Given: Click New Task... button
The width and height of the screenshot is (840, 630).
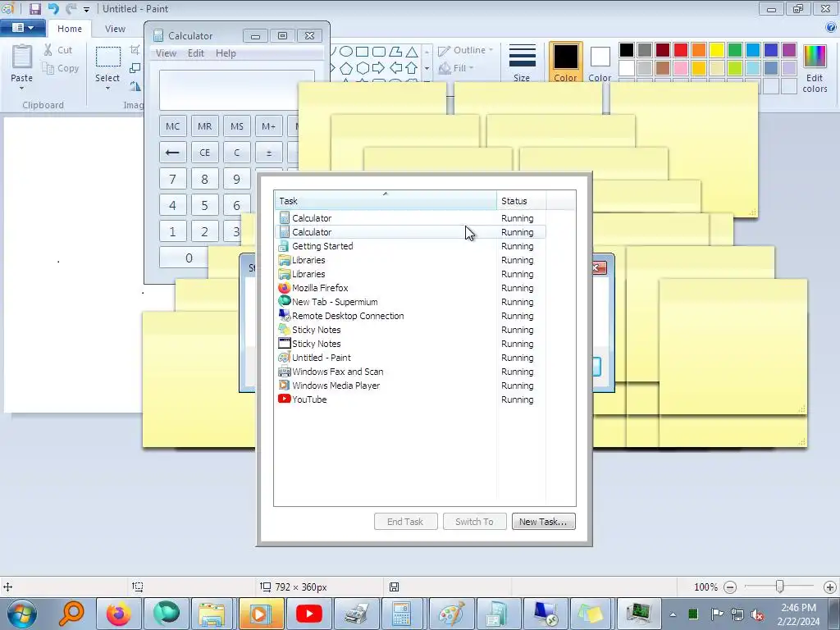Looking at the screenshot, I should (x=543, y=521).
